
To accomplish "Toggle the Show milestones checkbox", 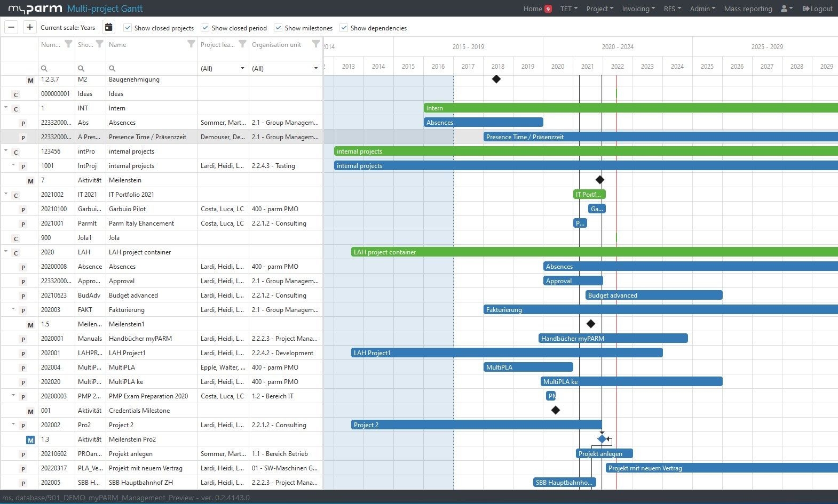I will pyautogui.click(x=278, y=28).
